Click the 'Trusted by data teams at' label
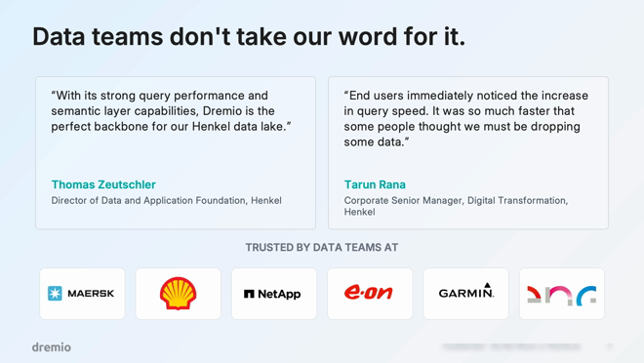The height and width of the screenshot is (363, 644). click(322, 248)
